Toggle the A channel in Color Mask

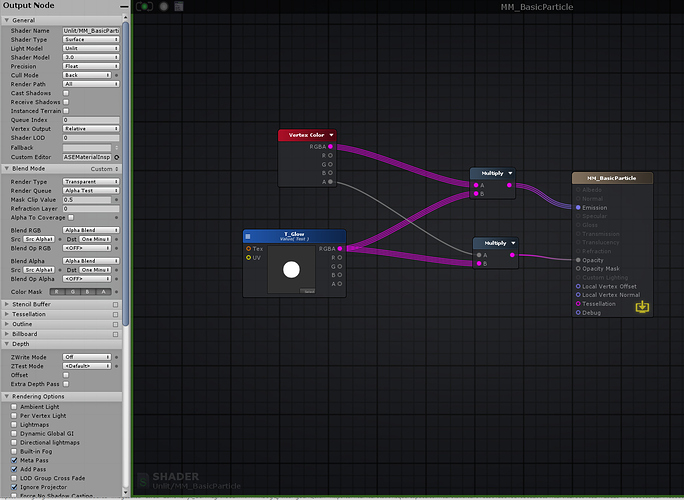coord(103,292)
